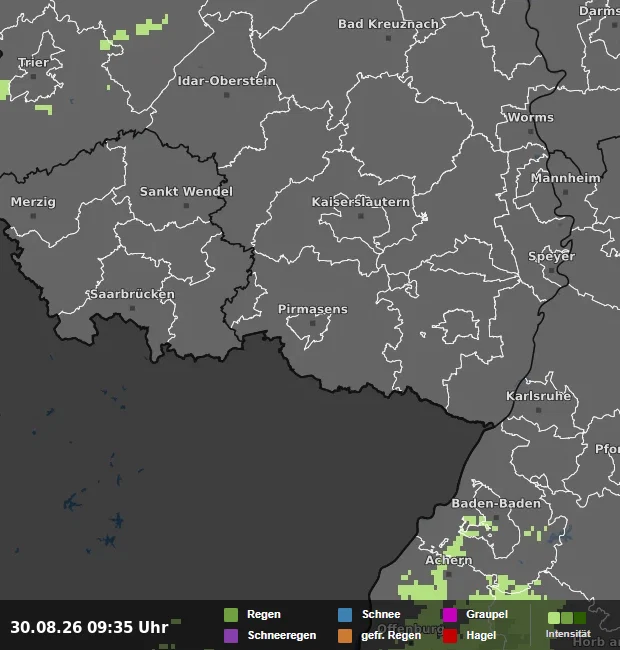This screenshot has width=620, height=650.
Task: Click the Achern city marker
Action: tap(448, 574)
